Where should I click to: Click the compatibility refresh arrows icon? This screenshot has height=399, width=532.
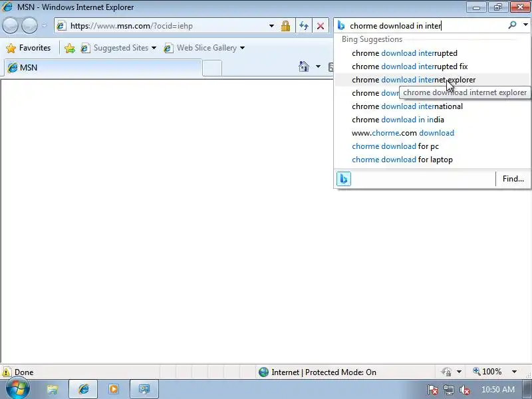tap(304, 26)
